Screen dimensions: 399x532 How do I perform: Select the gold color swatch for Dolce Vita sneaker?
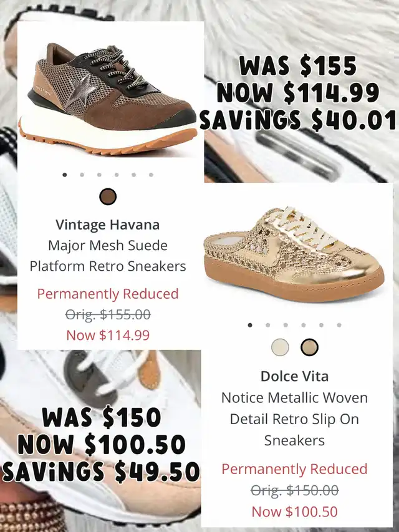click(309, 347)
